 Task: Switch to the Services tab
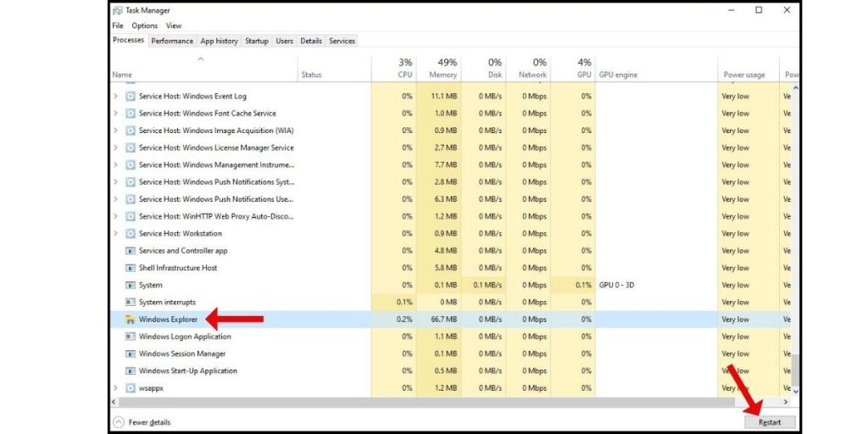342,41
